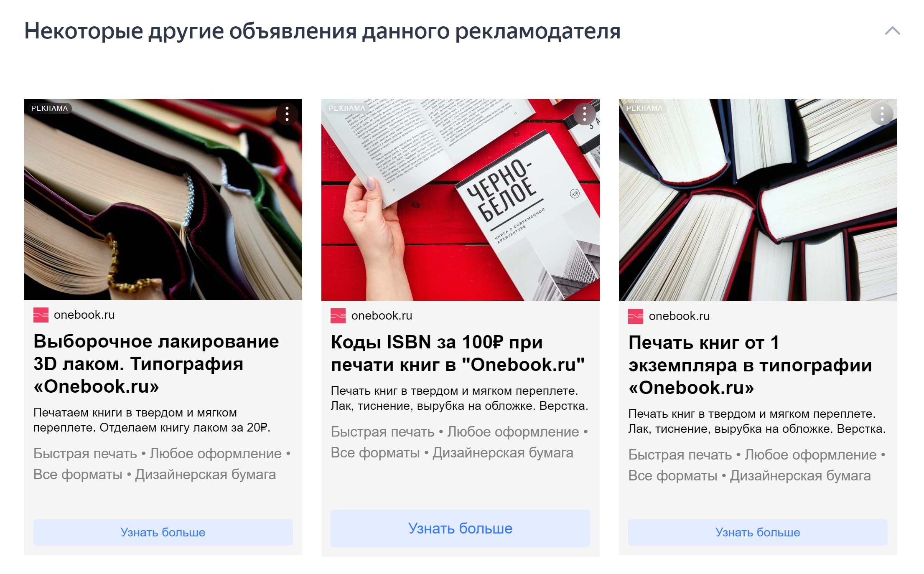Click РЕКЛАМА label on red book image
This screenshot has height=574, width=924.
(347, 108)
